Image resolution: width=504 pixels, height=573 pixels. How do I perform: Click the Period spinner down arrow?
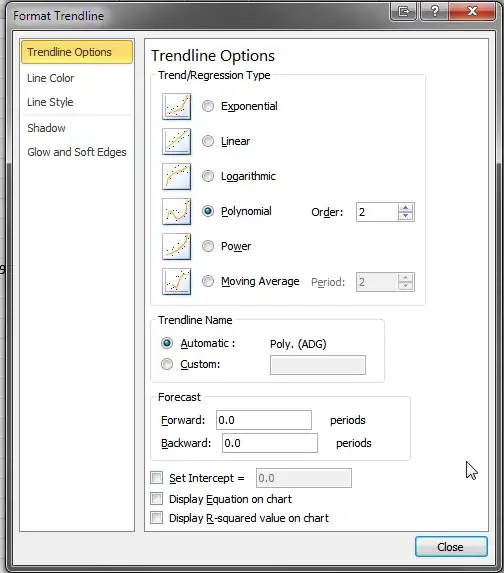click(405, 286)
